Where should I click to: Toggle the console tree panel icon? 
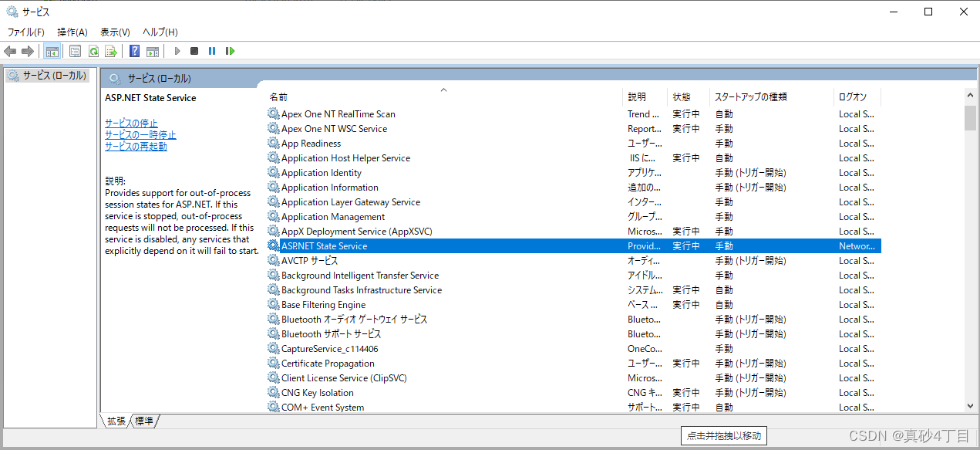(x=51, y=51)
